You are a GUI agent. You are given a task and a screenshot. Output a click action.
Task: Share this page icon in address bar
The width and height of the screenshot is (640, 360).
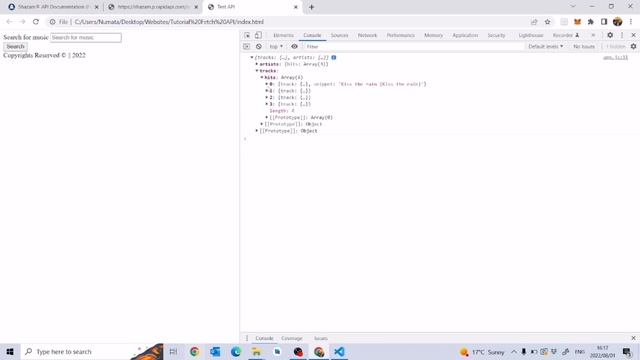[x=534, y=22]
